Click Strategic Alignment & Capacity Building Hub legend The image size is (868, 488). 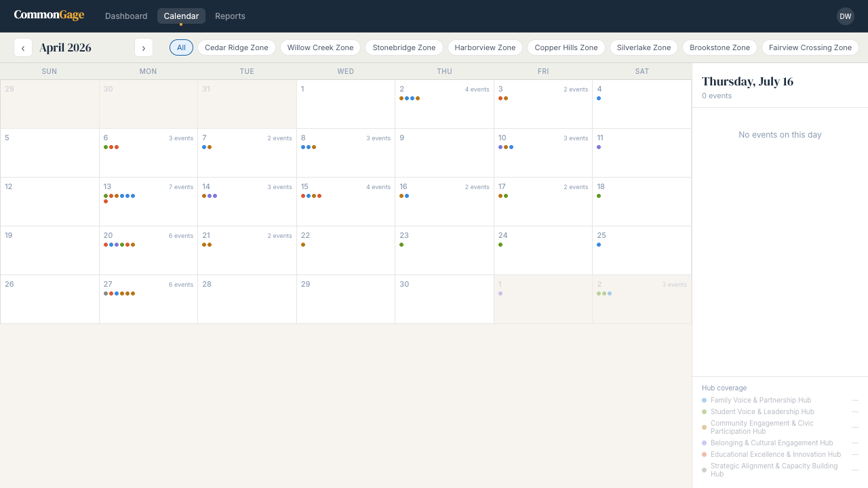coord(780,470)
